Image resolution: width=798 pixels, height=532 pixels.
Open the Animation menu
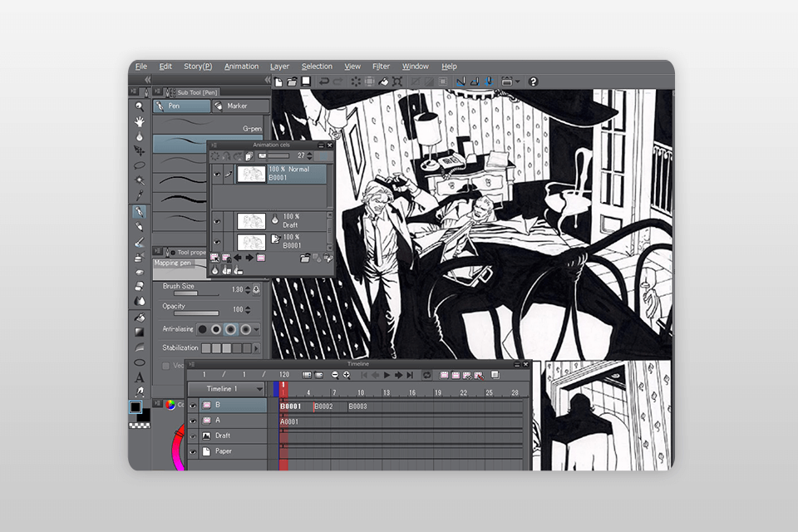(x=241, y=66)
